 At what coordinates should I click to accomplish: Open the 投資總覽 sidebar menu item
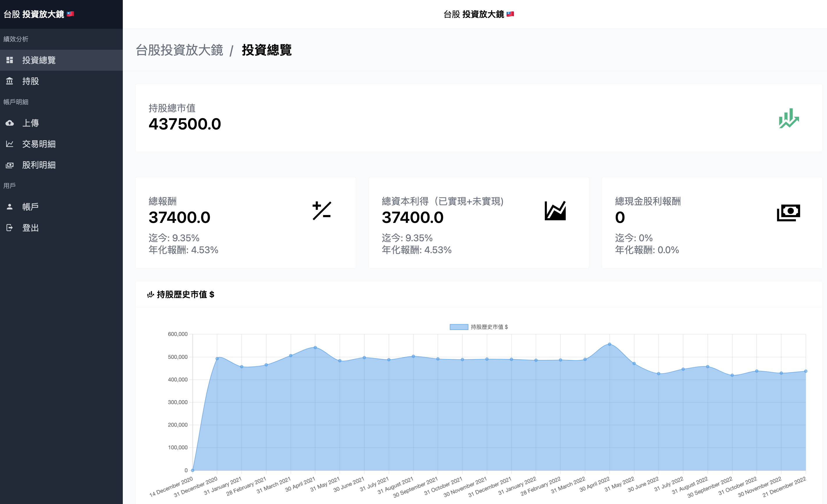click(61, 60)
